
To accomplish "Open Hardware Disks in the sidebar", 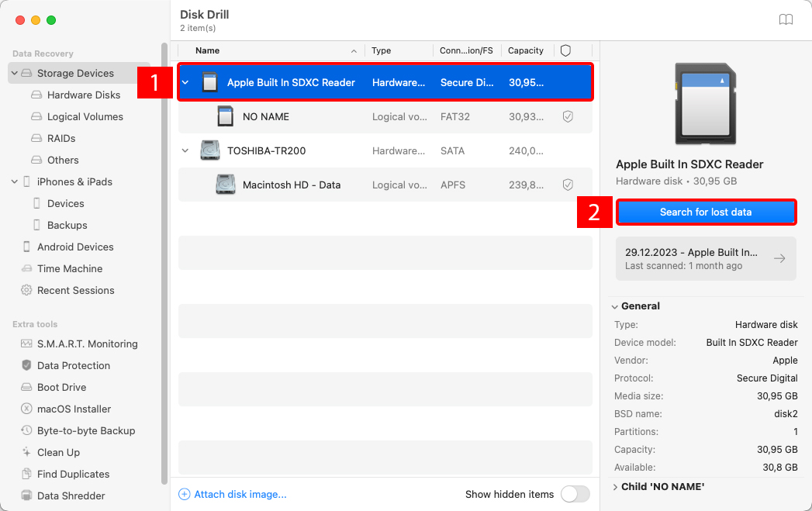I will click(x=84, y=95).
